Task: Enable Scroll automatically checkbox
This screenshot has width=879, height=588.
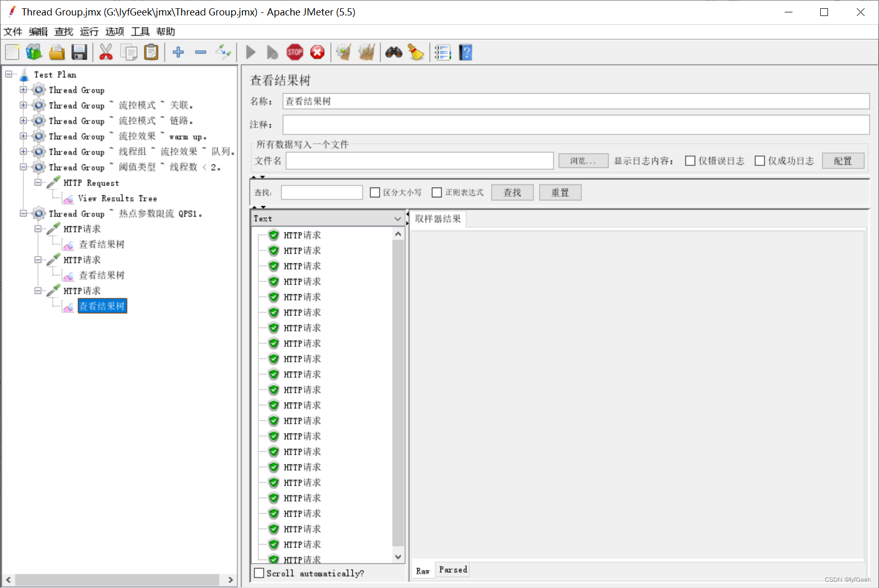Action: [260, 573]
